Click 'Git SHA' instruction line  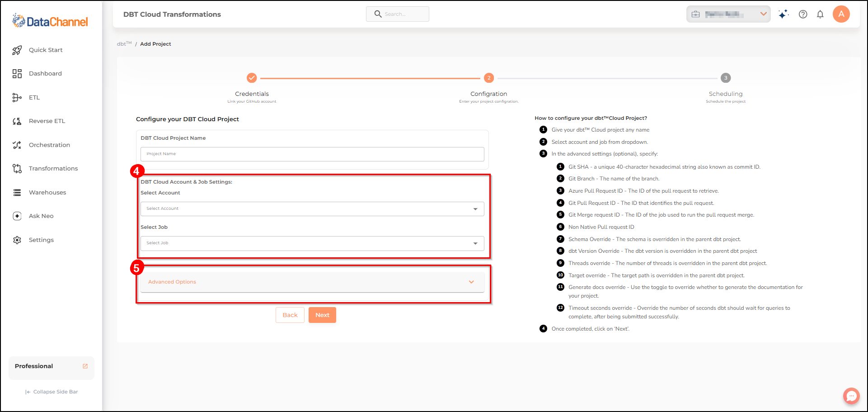click(x=664, y=167)
